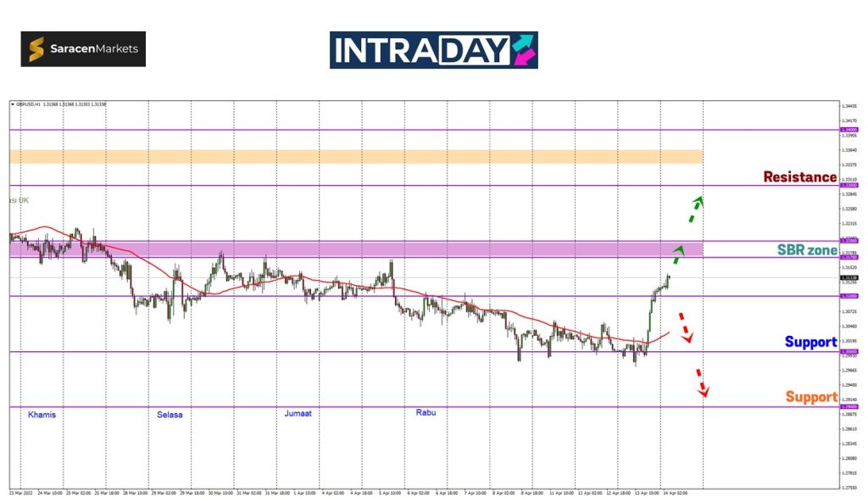Open the GBPUSD,H1 chart dropdown triangle

point(12,104)
